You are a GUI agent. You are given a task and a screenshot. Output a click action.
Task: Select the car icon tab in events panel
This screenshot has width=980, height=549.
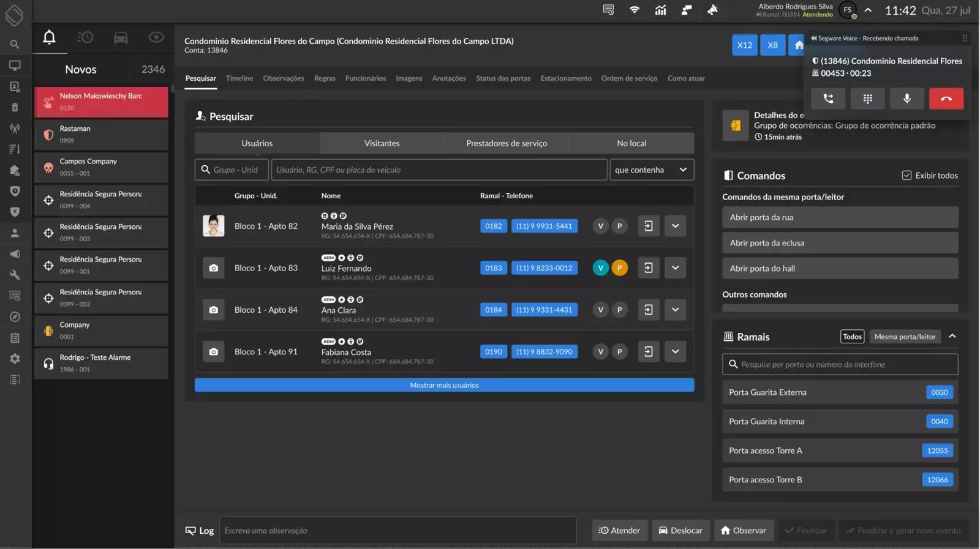tap(121, 38)
